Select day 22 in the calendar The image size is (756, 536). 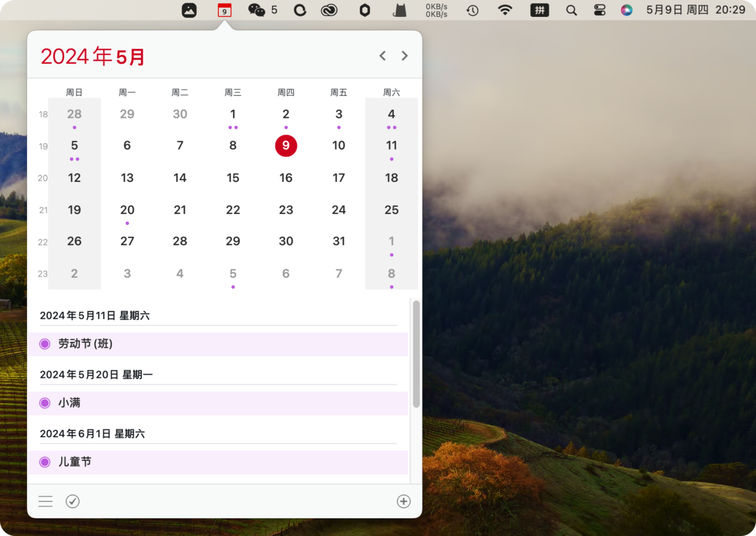pyautogui.click(x=233, y=210)
